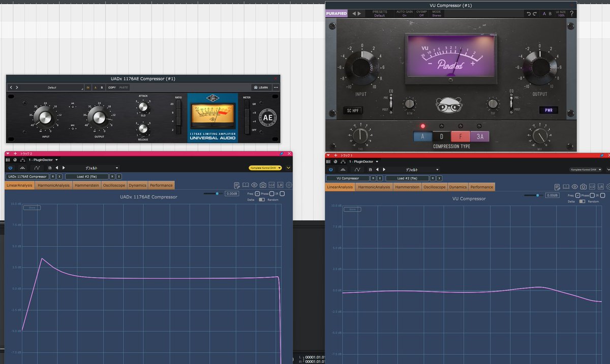Toggle Phase checkbox in UADx PluginDoctor
Screen dimensions: 610x364
[x=271, y=193]
